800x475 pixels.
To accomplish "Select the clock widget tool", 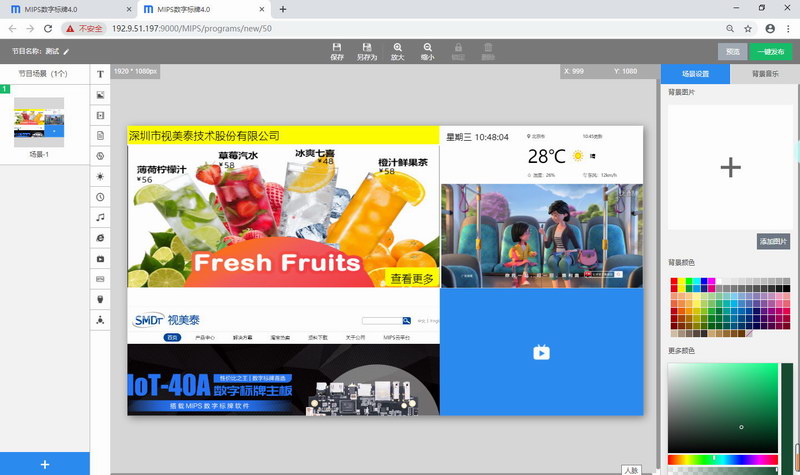I will click(x=100, y=197).
